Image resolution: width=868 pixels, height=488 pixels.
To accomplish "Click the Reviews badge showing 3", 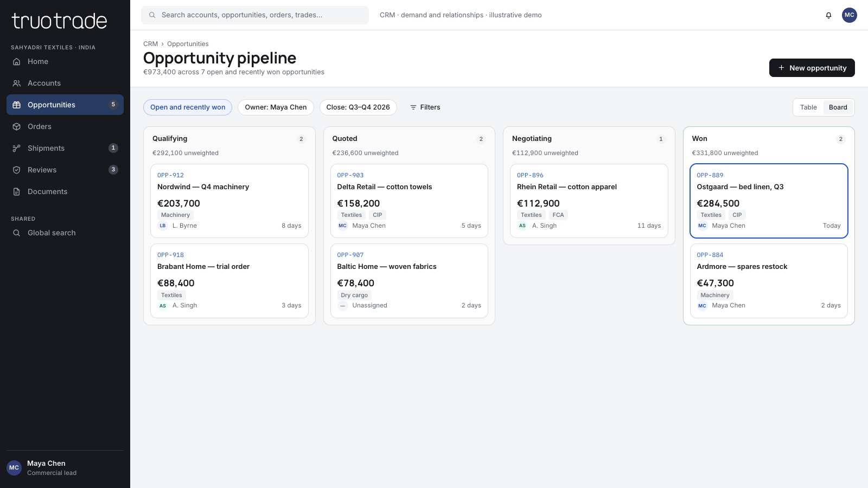I will tap(113, 170).
